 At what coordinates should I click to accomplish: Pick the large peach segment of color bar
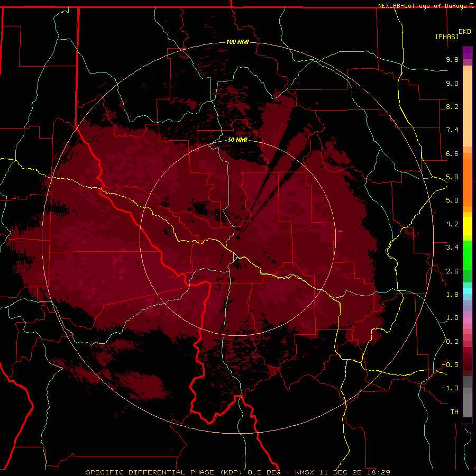tap(467, 109)
